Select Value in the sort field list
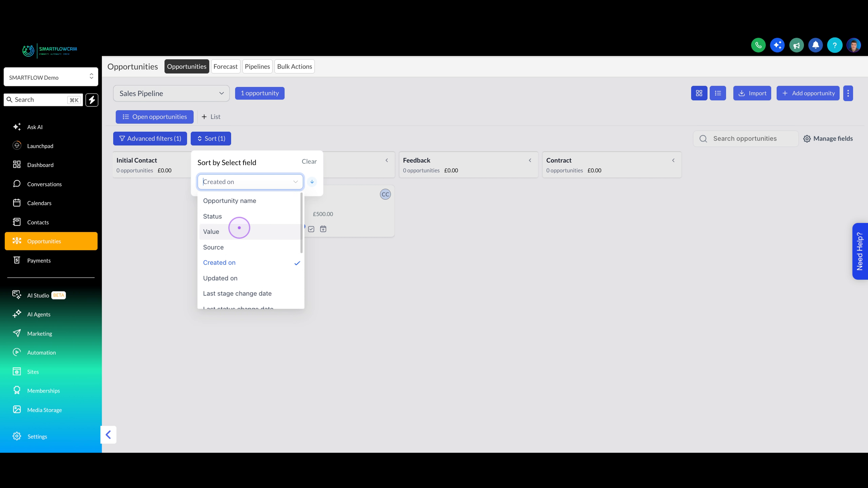The height and width of the screenshot is (488, 868). point(250,232)
